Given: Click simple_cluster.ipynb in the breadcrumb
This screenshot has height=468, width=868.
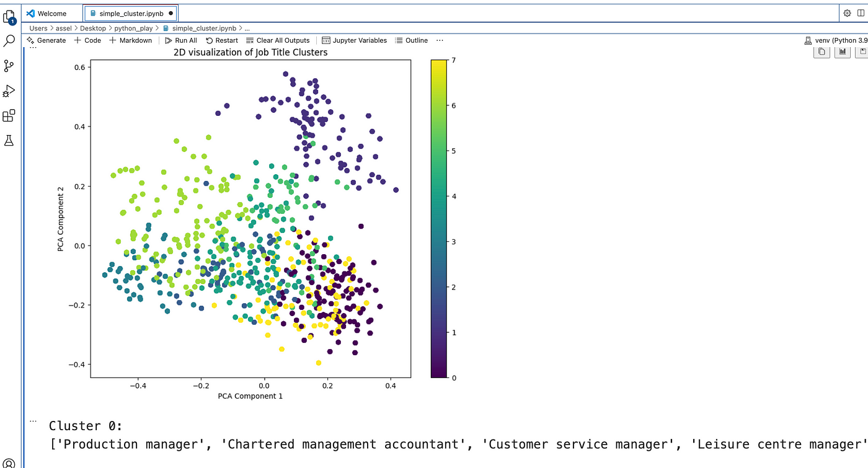Looking at the screenshot, I should [200, 28].
